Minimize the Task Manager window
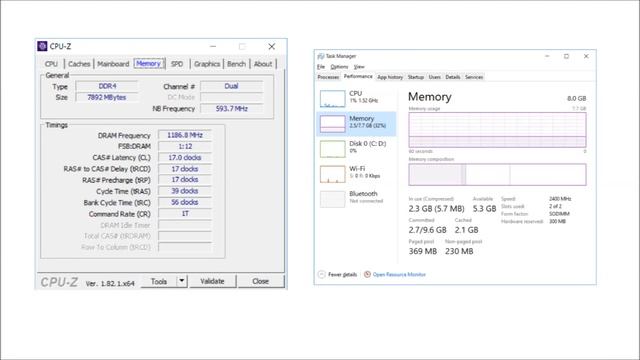This screenshot has width=640, height=360. pos(547,56)
